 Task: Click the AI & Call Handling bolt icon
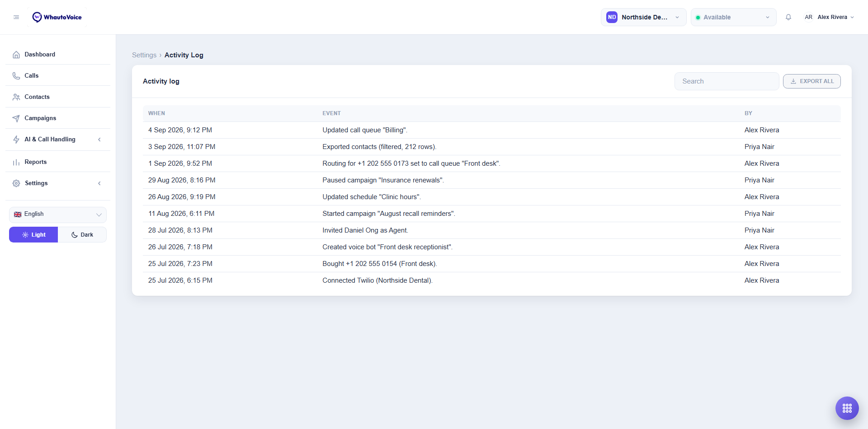click(16, 140)
